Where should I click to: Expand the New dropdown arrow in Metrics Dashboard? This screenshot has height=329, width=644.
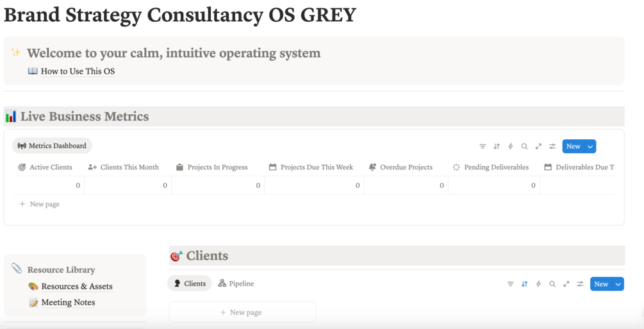590,146
